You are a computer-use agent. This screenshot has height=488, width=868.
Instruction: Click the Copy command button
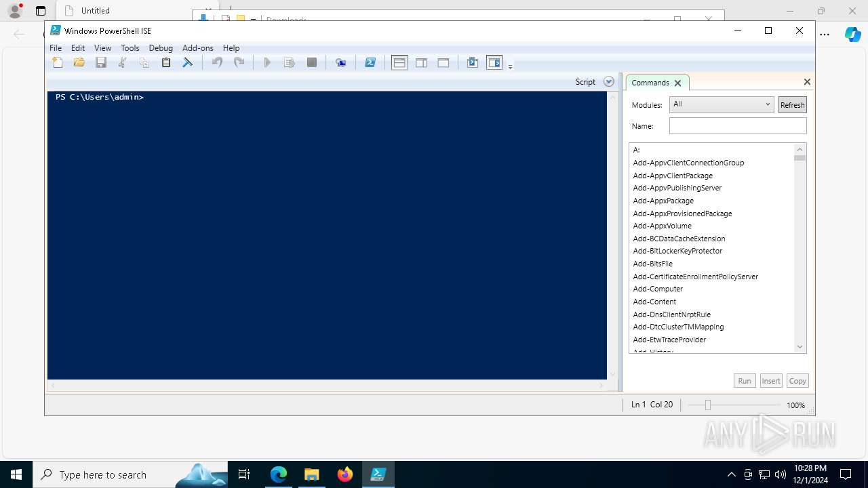797,381
